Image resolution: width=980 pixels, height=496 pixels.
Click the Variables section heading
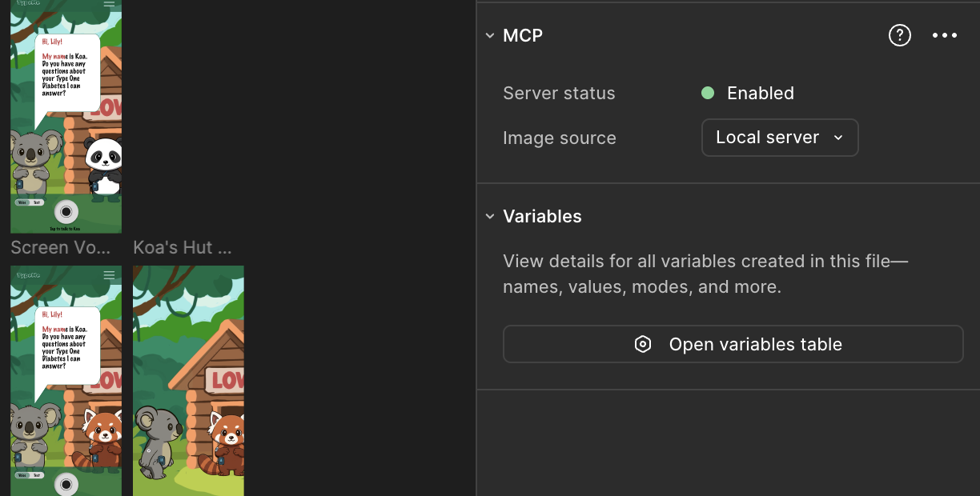pyautogui.click(x=542, y=217)
